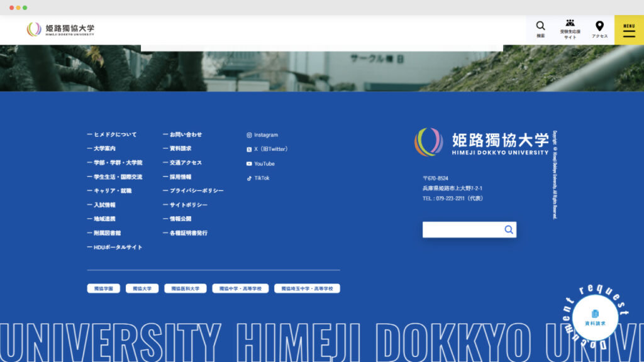Click the header Himeji Dokkyo University logo
The image size is (644, 362).
pyautogui.click(x=60, y=30)
